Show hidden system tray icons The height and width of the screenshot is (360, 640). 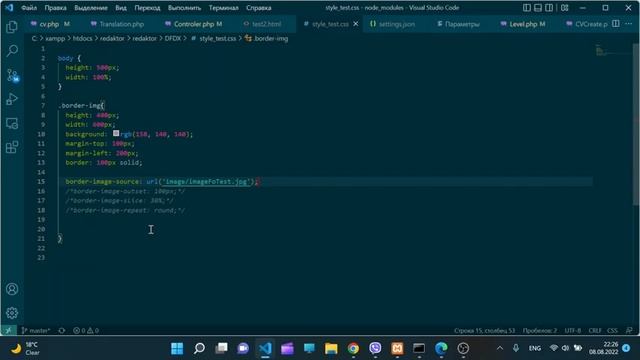[500, 348]
